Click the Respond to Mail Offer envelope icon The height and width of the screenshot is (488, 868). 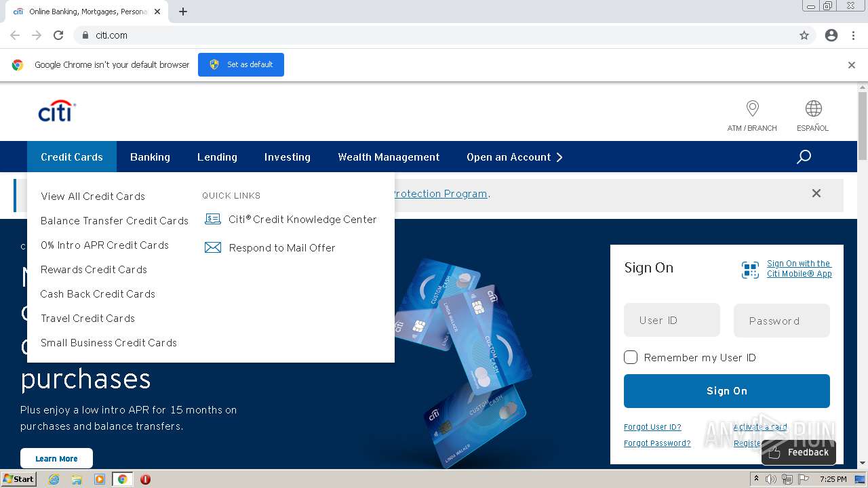213,247
